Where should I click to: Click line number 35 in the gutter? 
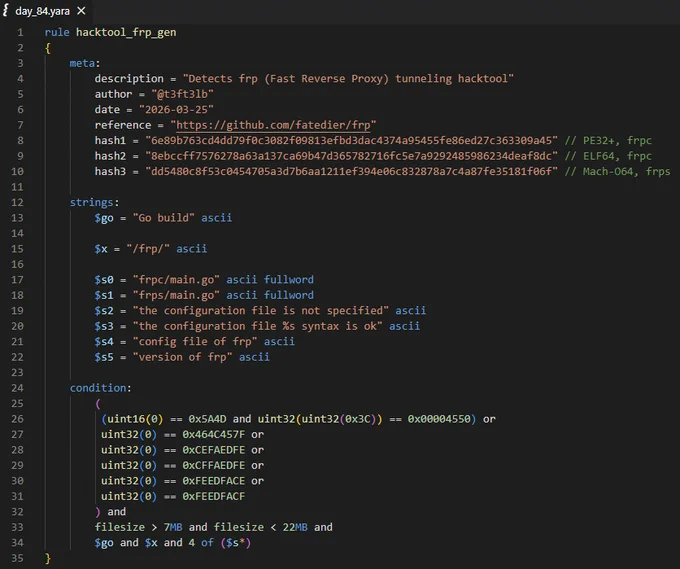(x=17, y=558)
